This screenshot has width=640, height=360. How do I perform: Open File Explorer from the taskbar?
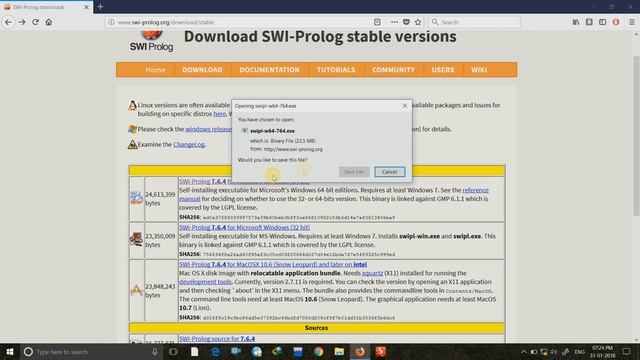[339, 351]
